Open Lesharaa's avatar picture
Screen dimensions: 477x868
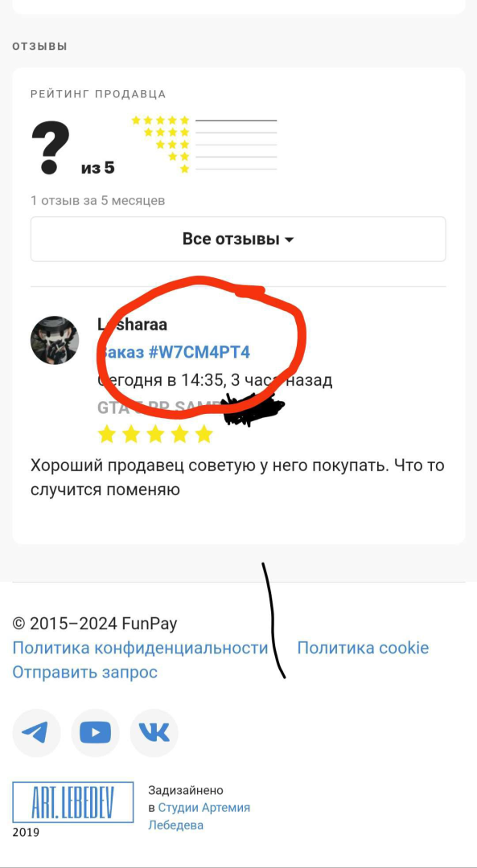coord(54,341)
